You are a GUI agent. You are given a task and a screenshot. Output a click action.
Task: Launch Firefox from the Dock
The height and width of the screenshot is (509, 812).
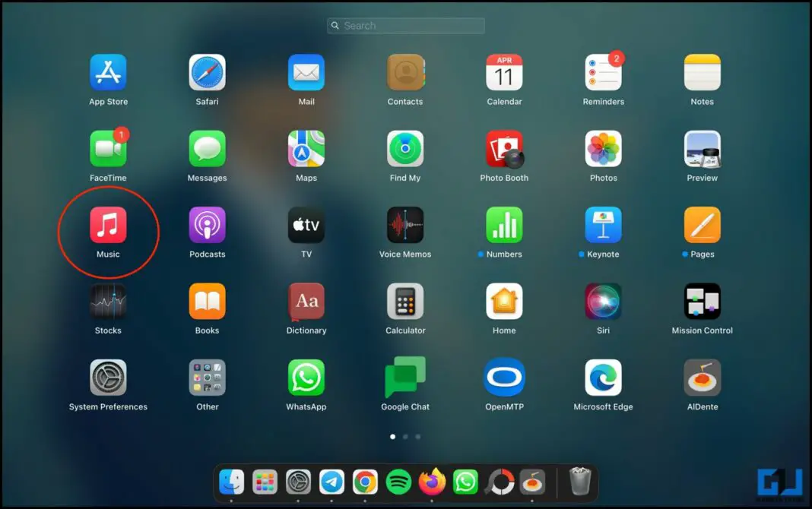(432, 481)
